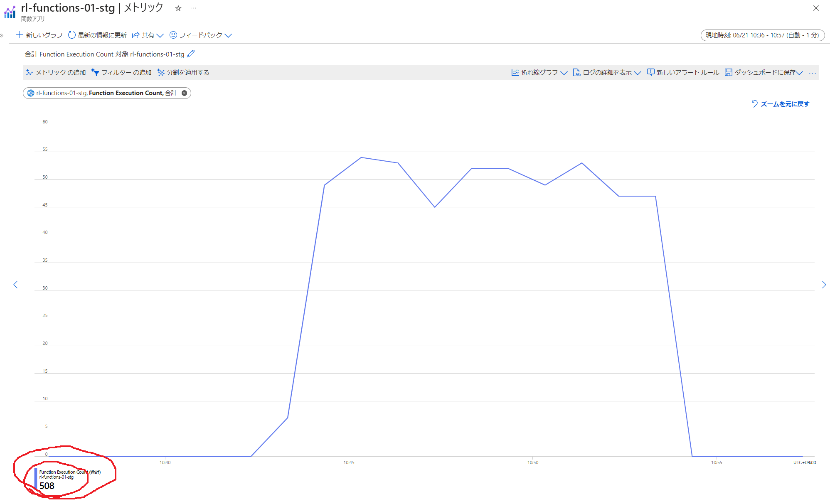Viewport: 830px width, 504px height.
Task: Click メトリックの追加 add metric
Action: point(56,72)
